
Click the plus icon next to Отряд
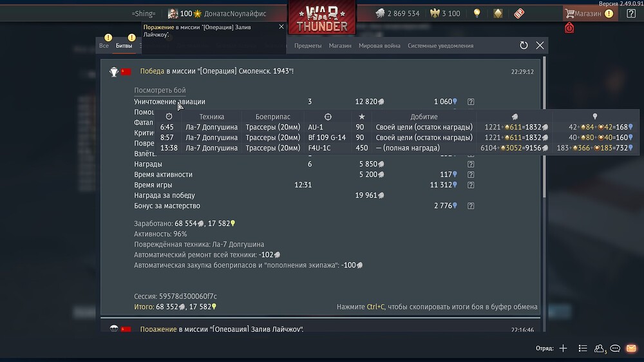pyautogui.click(x=563, y=348)
